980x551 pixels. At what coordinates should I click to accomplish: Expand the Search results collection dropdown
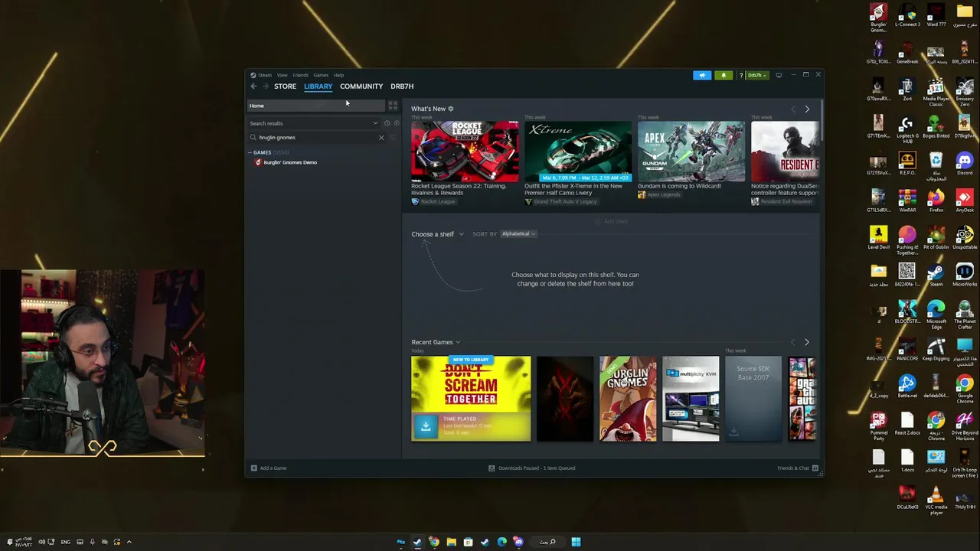click(375, 123)
